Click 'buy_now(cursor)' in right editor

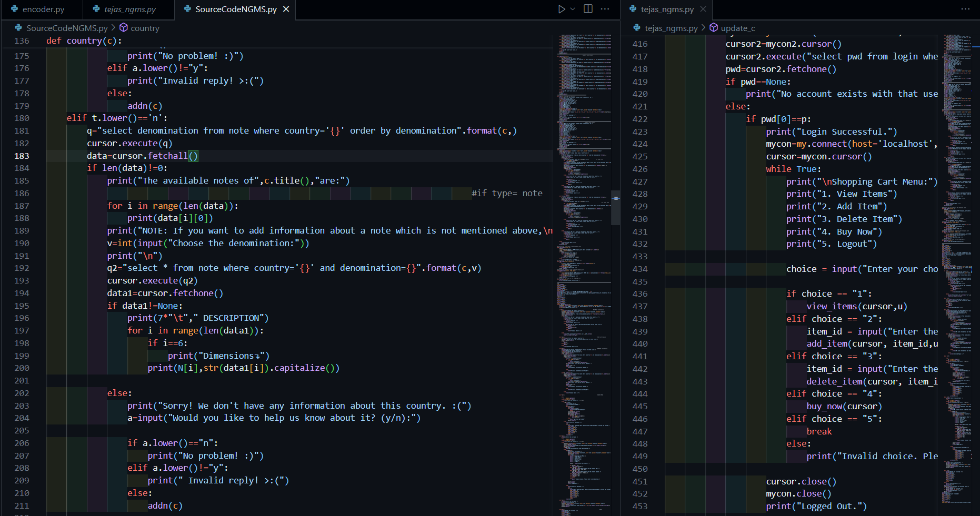coord(844,406)
